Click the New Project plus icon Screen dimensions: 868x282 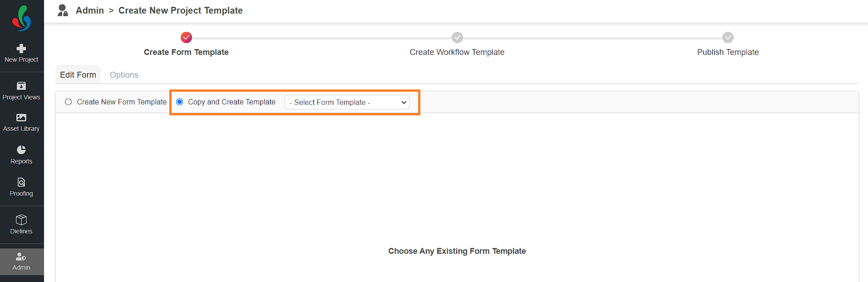pos(21,49)
